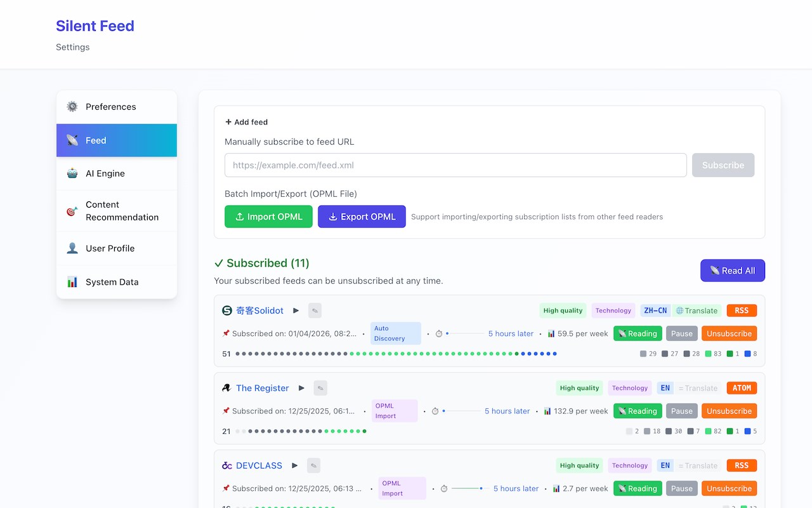
Task: Click the ZH-CN language tag
Action: [x=656, y=311]
